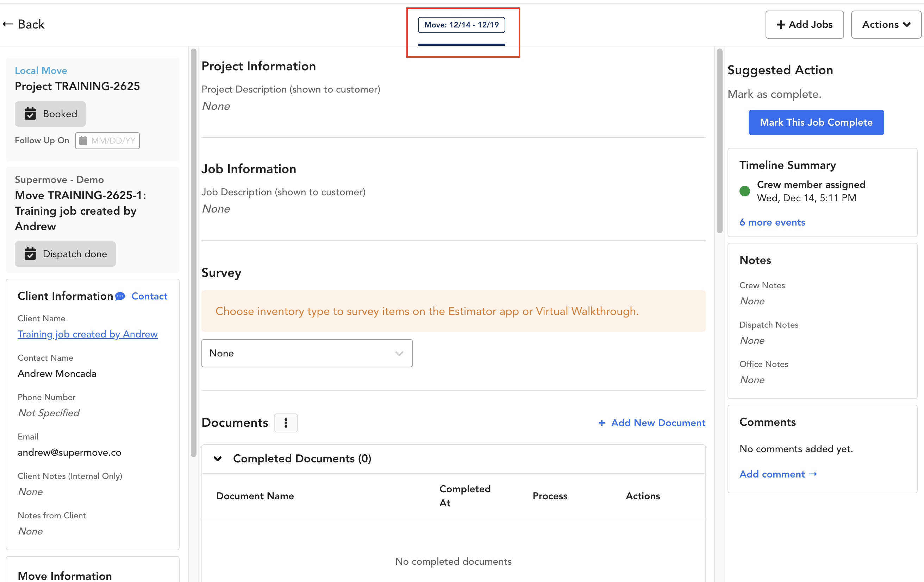
Task: Click the Add Jobs plus icon
Action: (x=780, y=25)
